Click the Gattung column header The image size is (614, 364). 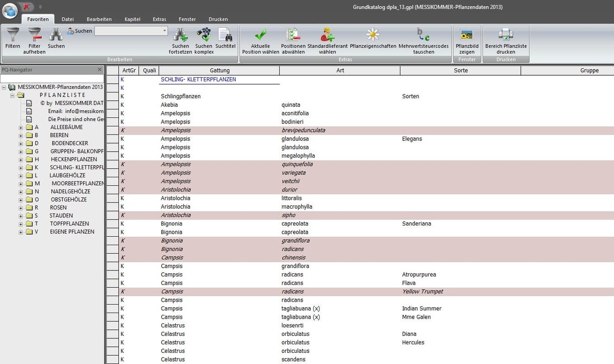(220, 71)
